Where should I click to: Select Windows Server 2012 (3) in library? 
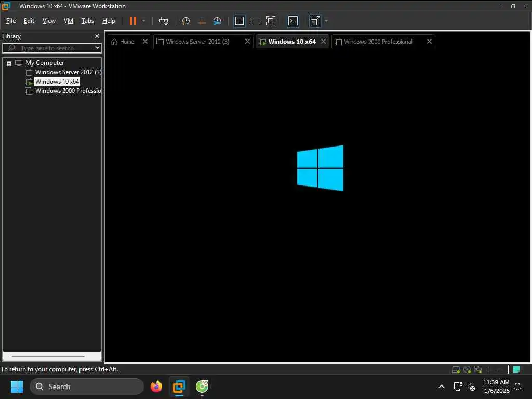(x=68, y=72)
